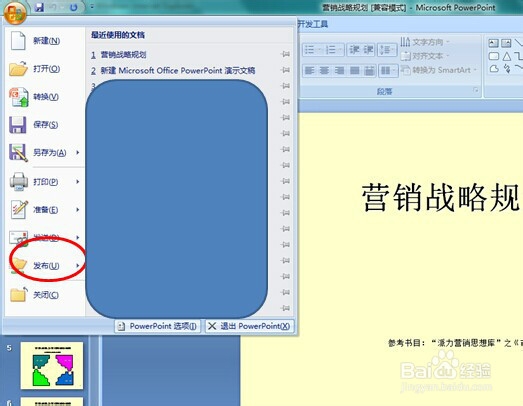Image resolution: width=523 pixels, height=406 pixels.
Task: Pin the 营销战略规划 recent document
Action: tap(286, 54)
